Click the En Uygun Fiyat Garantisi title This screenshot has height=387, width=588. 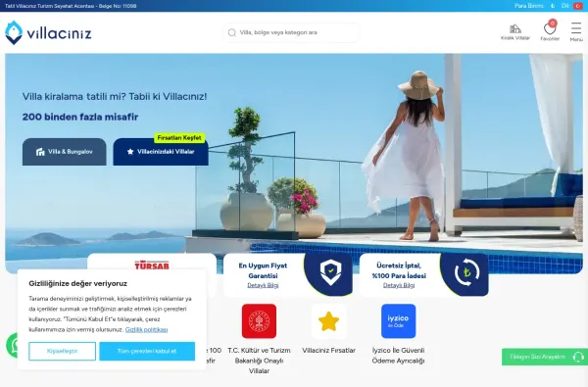pos(263,270)
